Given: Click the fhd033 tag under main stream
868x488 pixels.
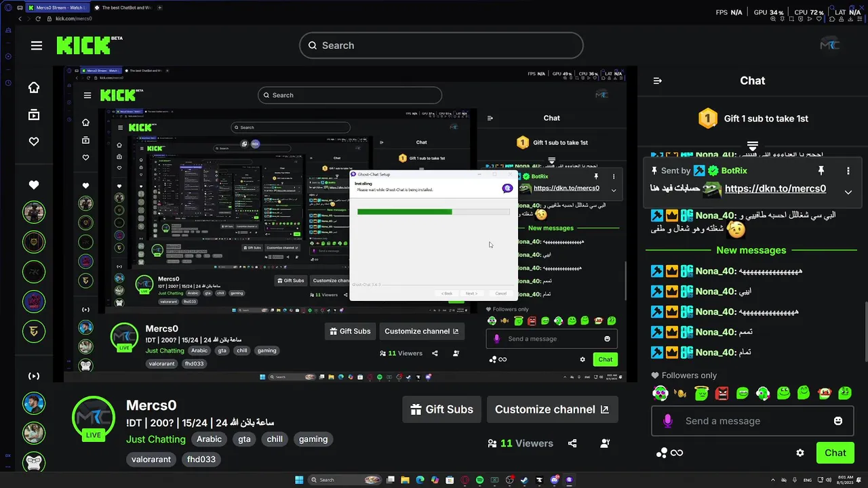Looking at the screenshot, I should [201, 460].
